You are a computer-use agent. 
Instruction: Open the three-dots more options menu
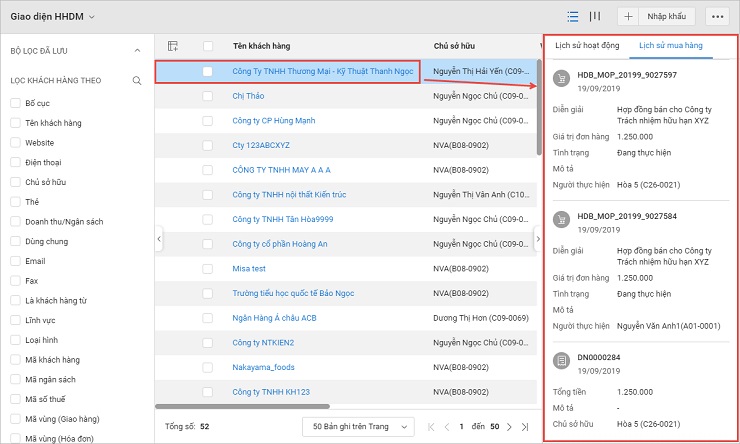coord(718,17)
